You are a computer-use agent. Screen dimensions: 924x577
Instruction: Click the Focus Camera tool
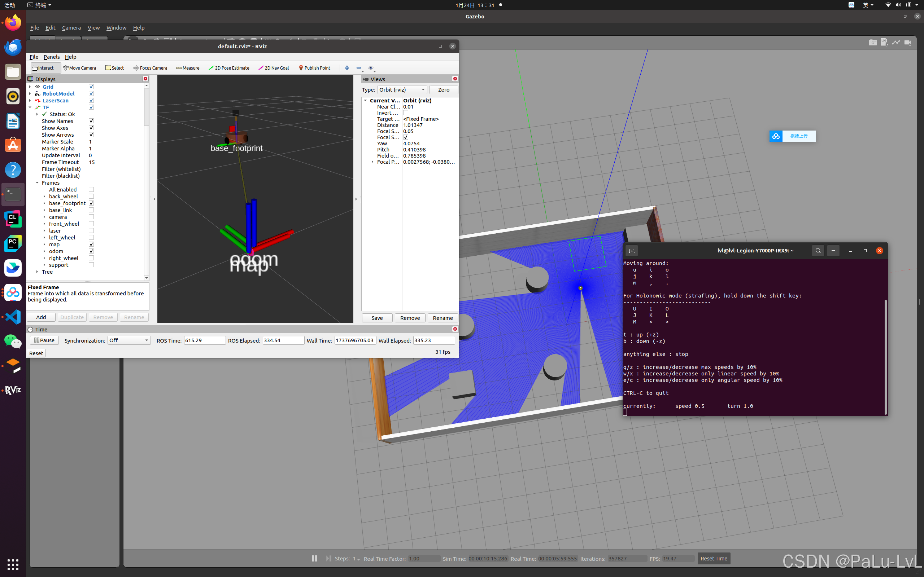pyautogui.click(x=151, y=68)
